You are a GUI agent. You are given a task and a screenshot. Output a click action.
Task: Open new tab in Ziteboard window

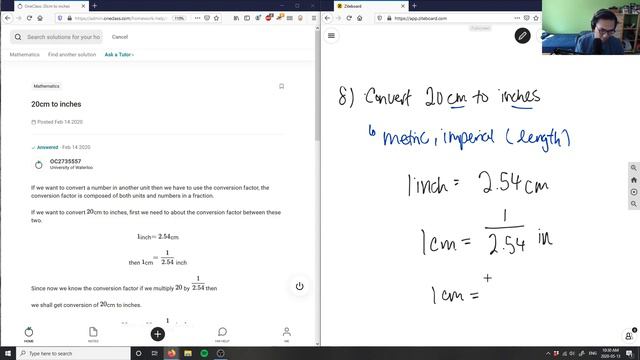(x=414, y=6)
